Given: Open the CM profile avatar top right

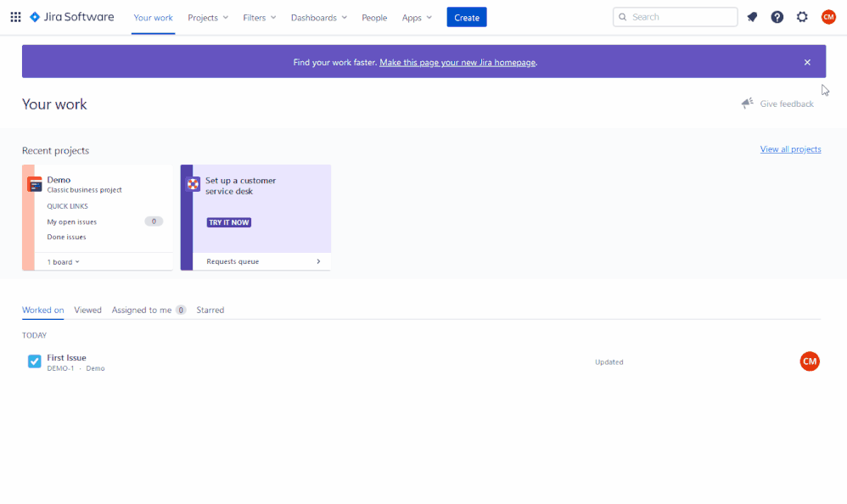Looking at the screenshot, I should 828,16.
